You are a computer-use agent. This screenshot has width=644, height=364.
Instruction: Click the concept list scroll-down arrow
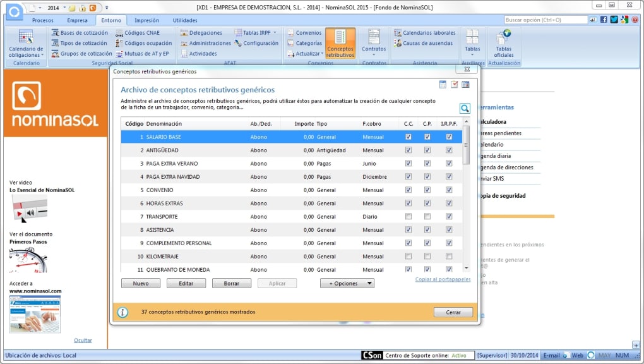[466, 268]
